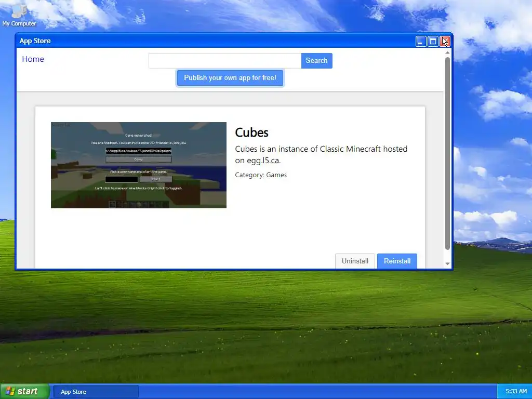Uninstall the Cubes app
The width and height of the screenshot is (532, 399).
pyautogui.click(x=355, y=261)
